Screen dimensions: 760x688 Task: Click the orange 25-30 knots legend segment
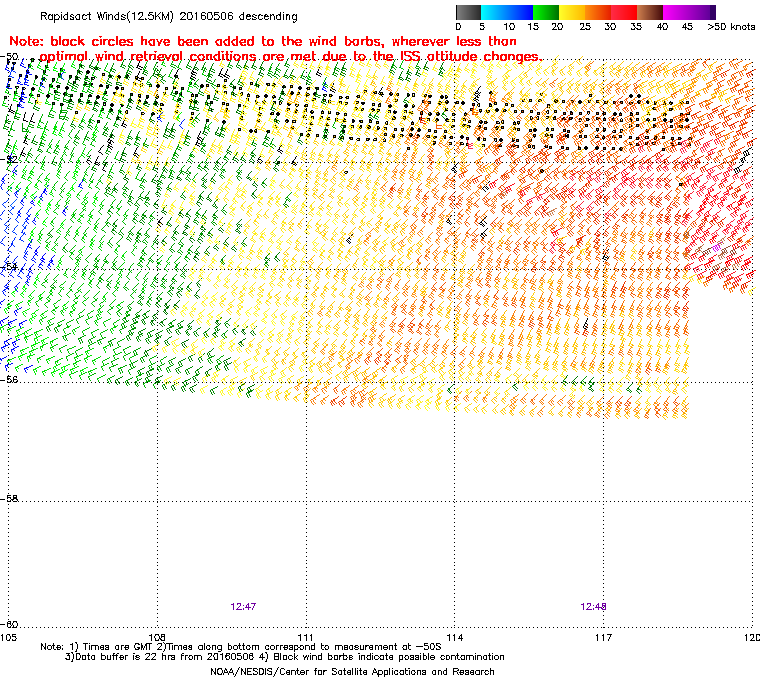(598, 12)
